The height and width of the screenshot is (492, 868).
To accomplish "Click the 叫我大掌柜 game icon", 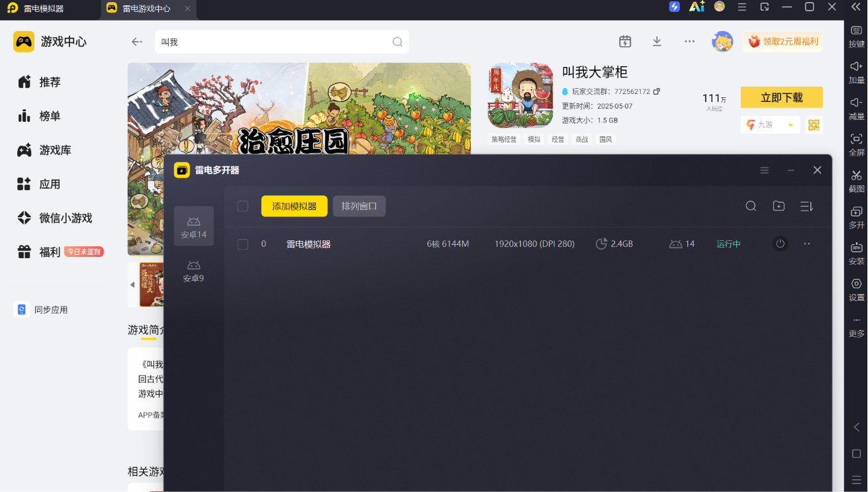I will (520, 95).
